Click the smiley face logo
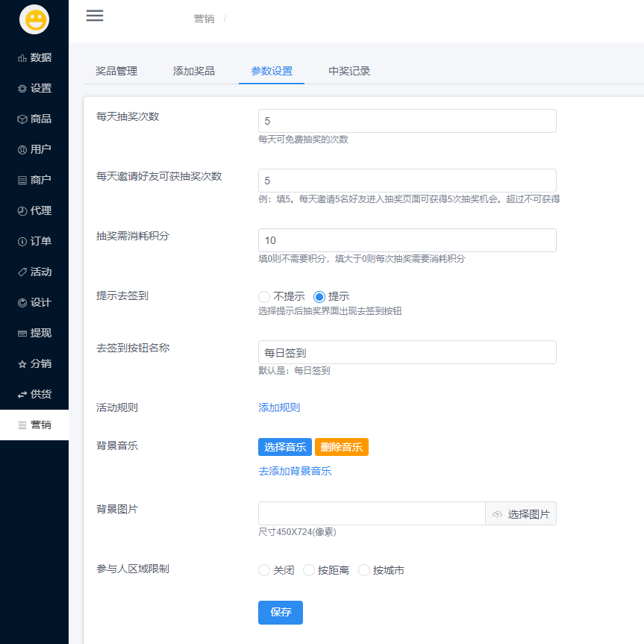The image size is (644, 644). click(x=34, y=19)
